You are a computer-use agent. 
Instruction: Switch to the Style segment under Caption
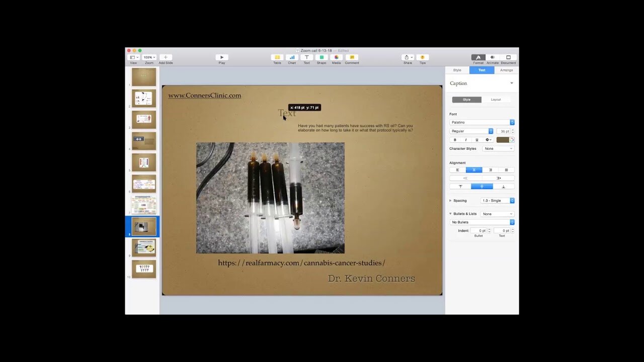(x=467, y=100)
